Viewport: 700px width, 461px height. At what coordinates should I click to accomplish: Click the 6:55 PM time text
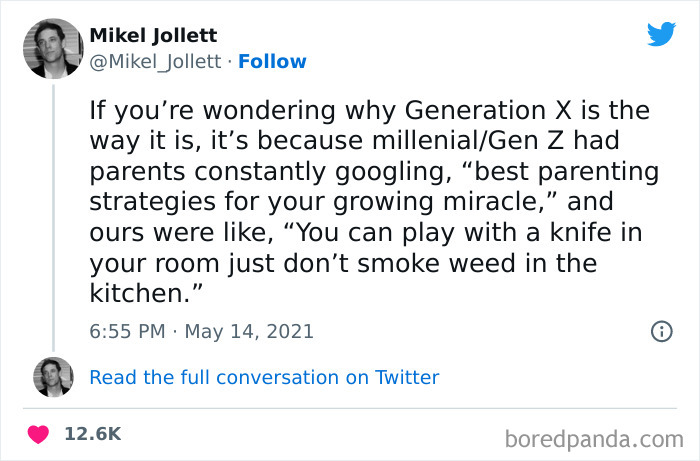click(x=128, y=331)
